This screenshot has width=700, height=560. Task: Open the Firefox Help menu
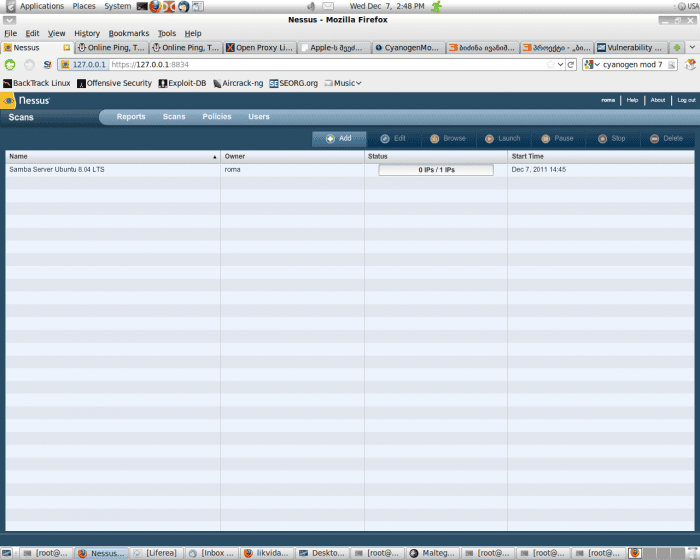(193, 33)
